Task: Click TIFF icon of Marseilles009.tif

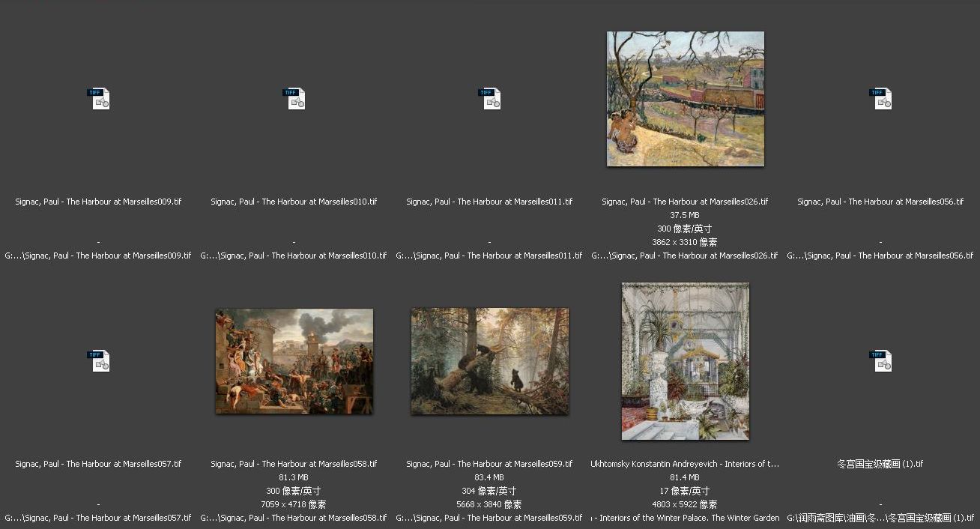Action: coord(98,99)
